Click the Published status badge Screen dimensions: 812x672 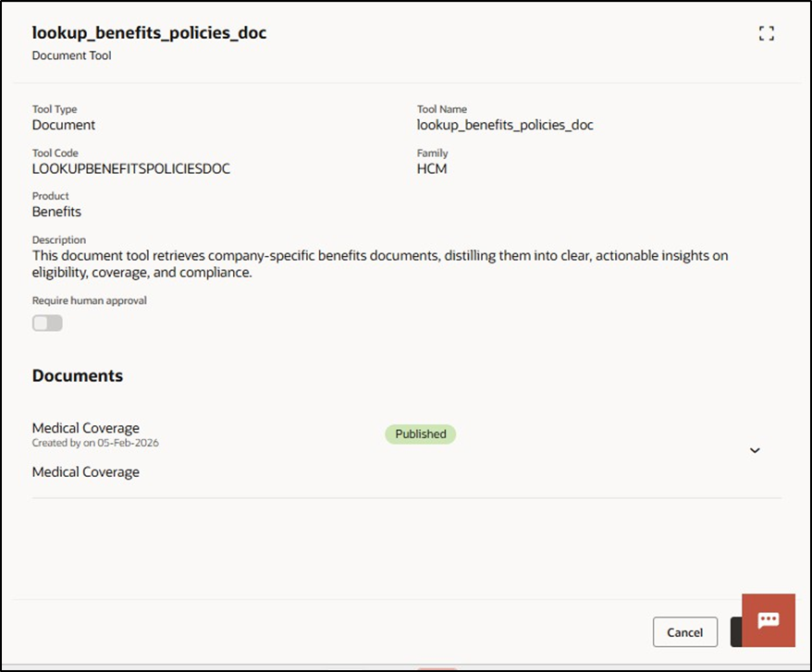click(x=421, y=434)
